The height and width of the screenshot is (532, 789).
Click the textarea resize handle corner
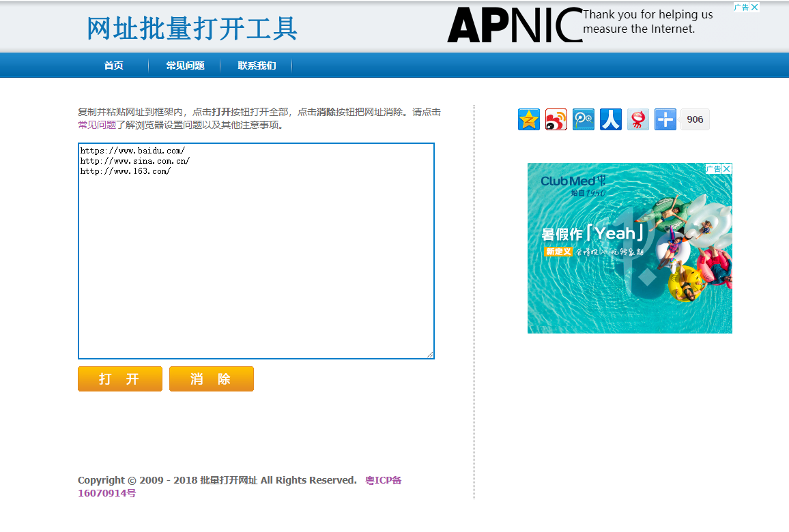point(430,355)
